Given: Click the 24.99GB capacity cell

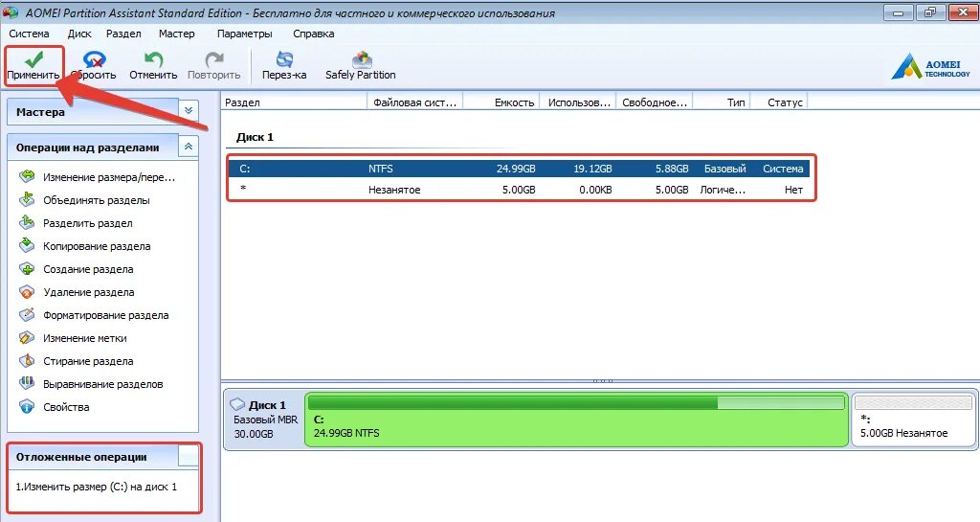Looking at the screenshot, I should coord(516,169).
